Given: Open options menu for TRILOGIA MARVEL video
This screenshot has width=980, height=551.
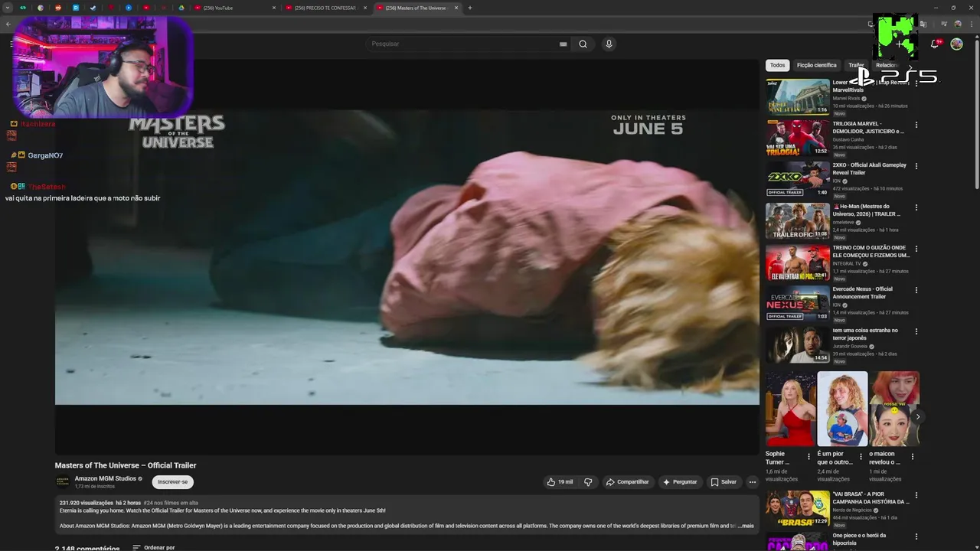Looking at the screenshot, I should (916, 125).
